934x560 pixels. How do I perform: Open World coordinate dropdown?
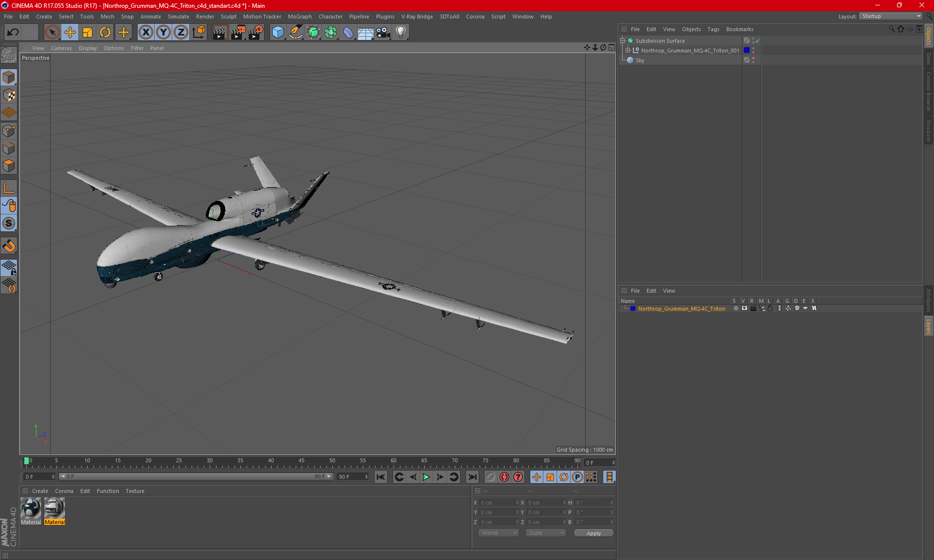(x=499, y=533)
